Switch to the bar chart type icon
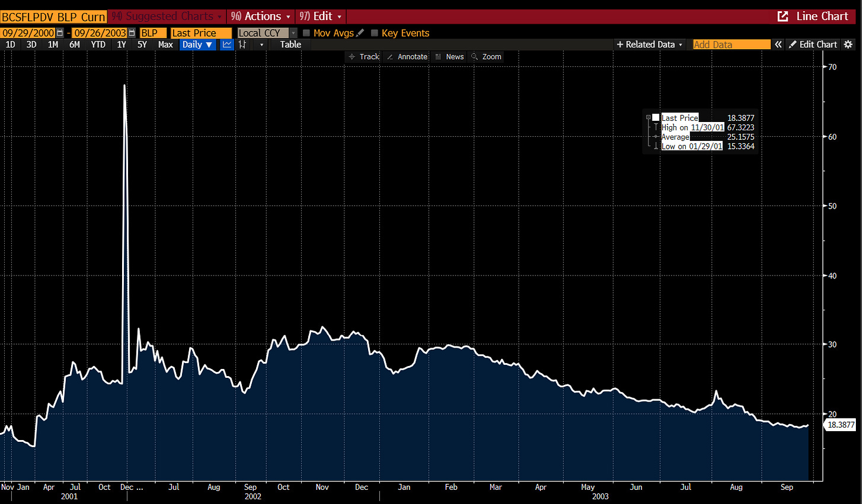 click(x=243, y=44)
